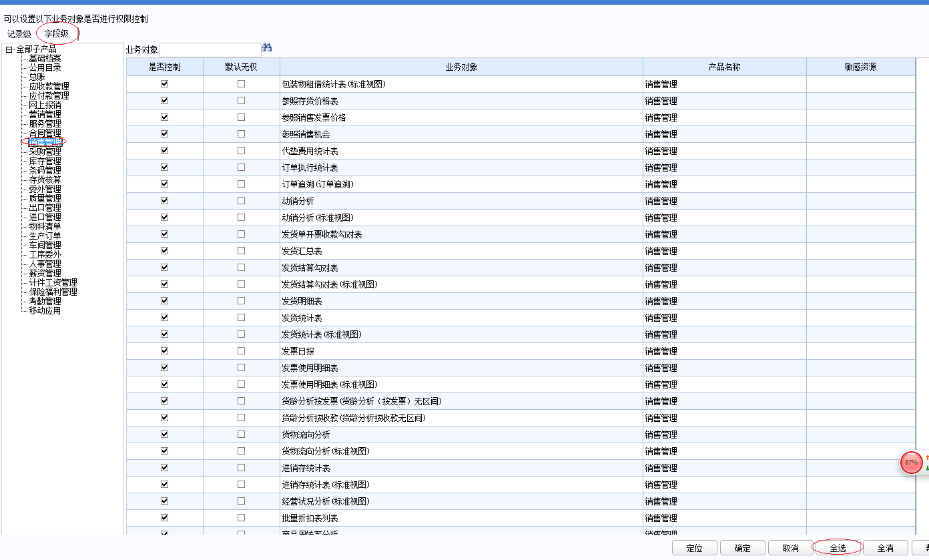Select the 字段级 tab
The image size is (929, 560).
pos(57,34)
